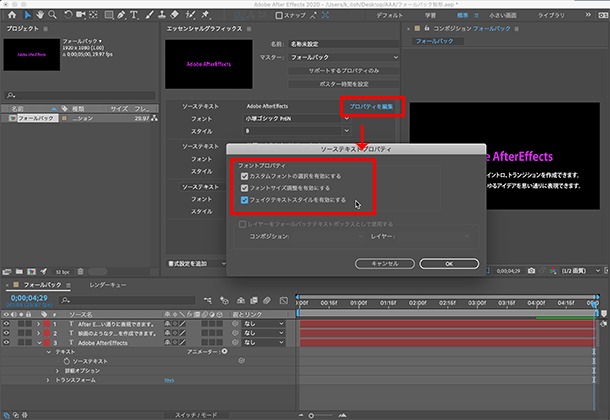Viewport: 610px width, 420px height.
Task: Click the new composition icon in Project panel
Action: [32, 271]
